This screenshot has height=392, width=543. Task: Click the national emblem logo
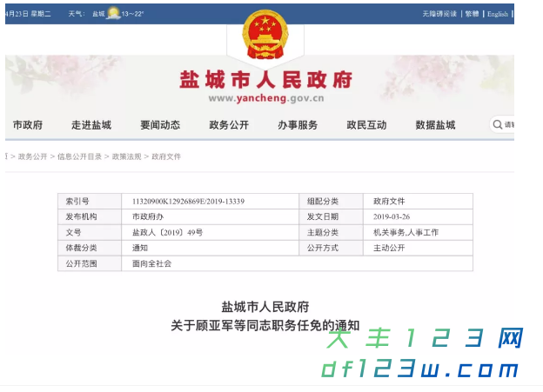[265, 34]
